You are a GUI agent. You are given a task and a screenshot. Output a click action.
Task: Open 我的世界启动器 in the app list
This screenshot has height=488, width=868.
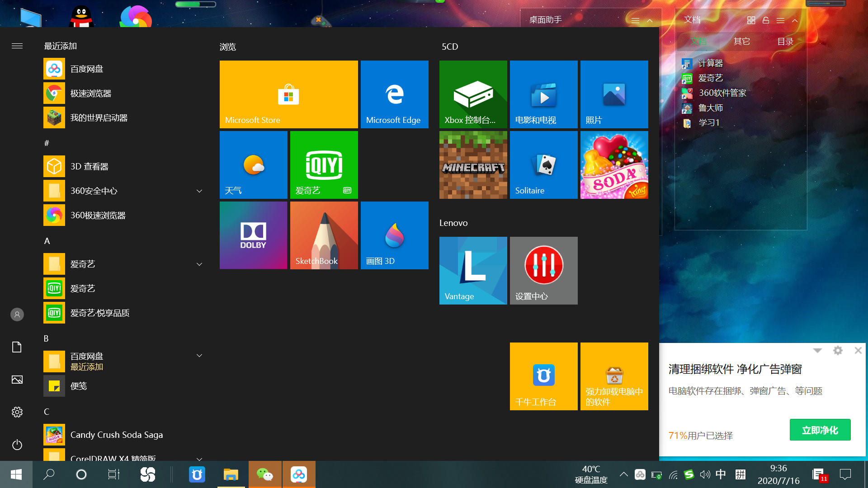point(124,117)
